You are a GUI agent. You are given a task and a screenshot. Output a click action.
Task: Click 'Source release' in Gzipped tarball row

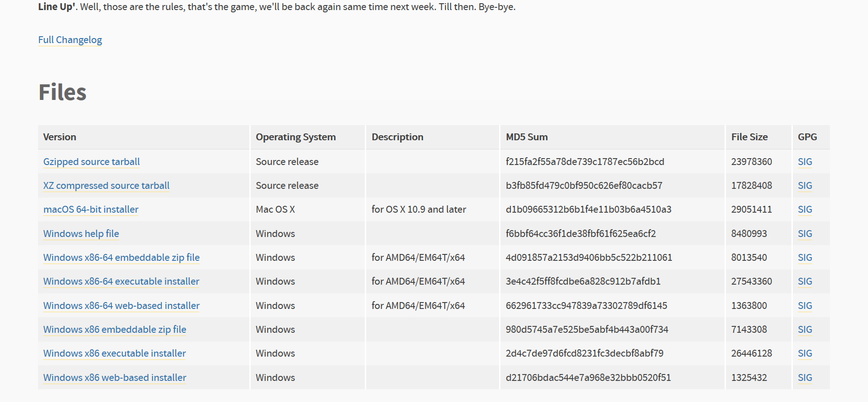click(x=287, y=162)
